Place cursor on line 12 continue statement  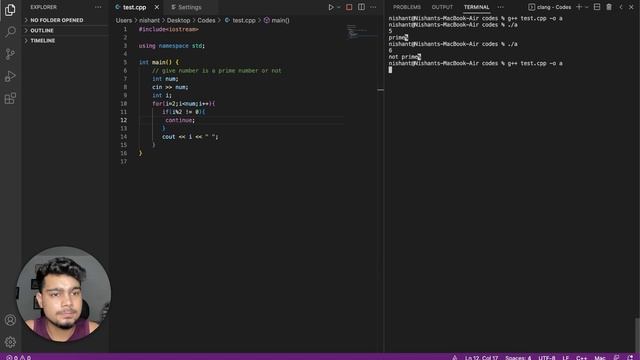click(x=180, y=120)
